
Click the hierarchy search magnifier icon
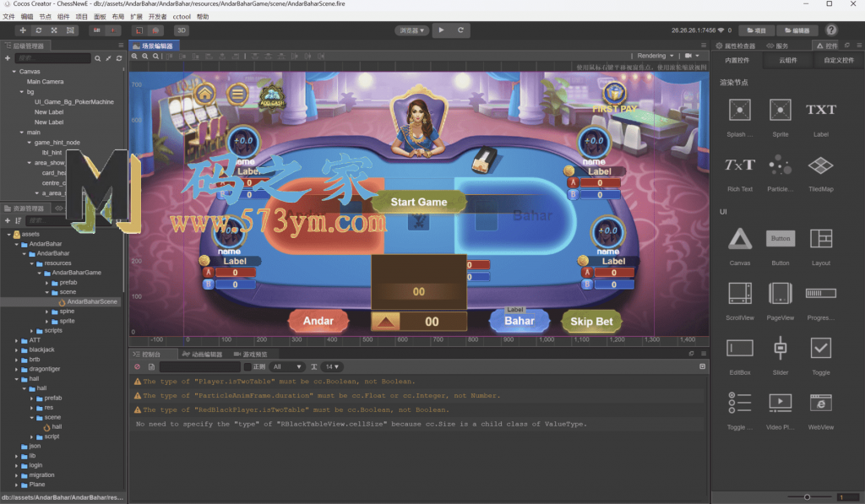click(x=98, y=58)
